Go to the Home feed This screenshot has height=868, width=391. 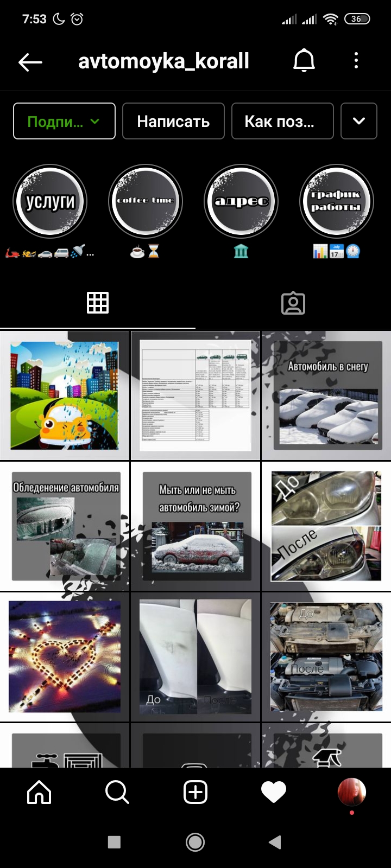[39, 793]
